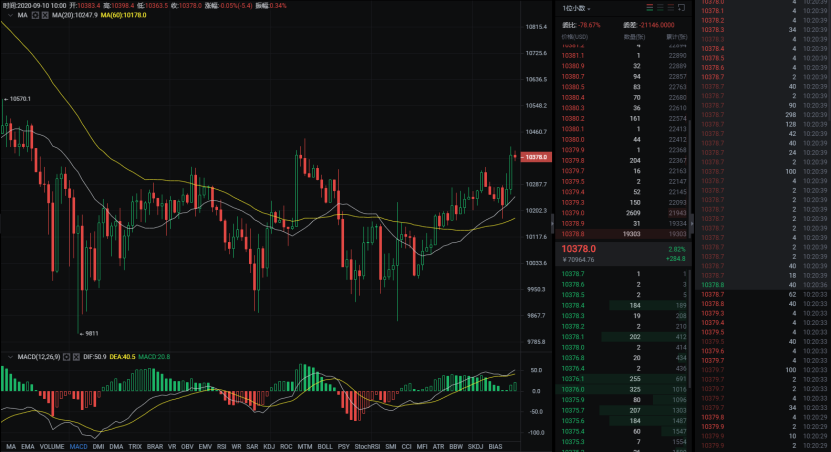The image size is (831, 452).
Task: Click the MA(60):10178.0 legend value
Action: 123,15
